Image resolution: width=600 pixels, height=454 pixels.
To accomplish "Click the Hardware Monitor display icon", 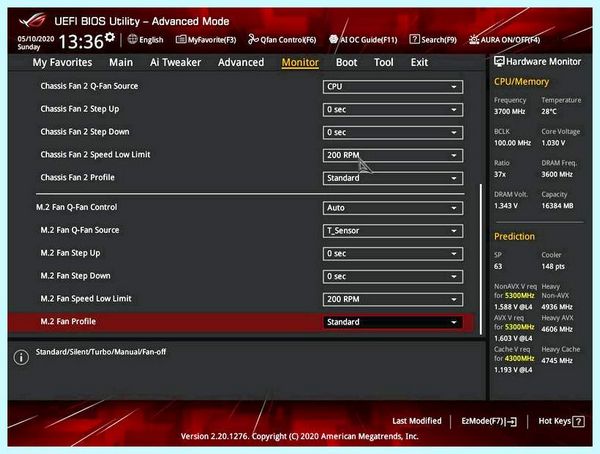I will click(x=499, y=61).
